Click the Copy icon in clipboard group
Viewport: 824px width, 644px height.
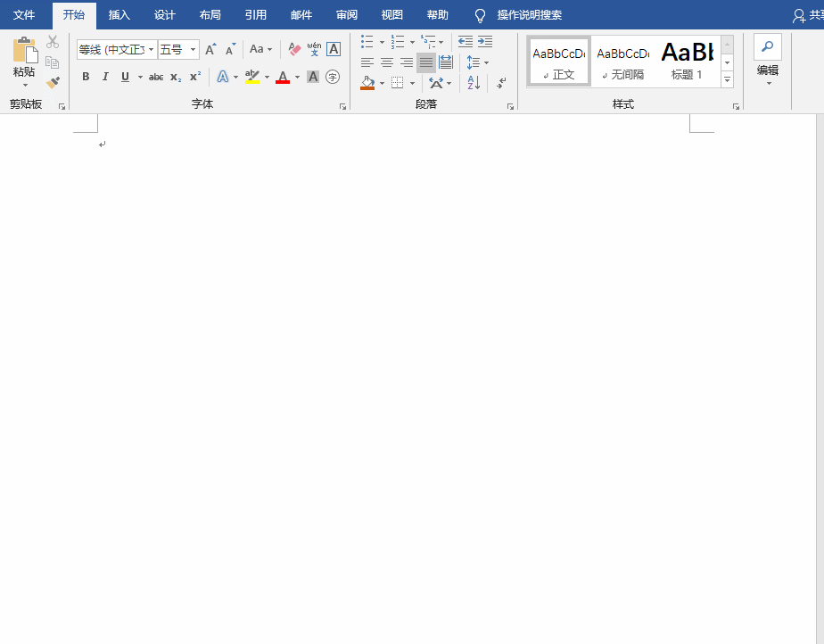(53, 62)
